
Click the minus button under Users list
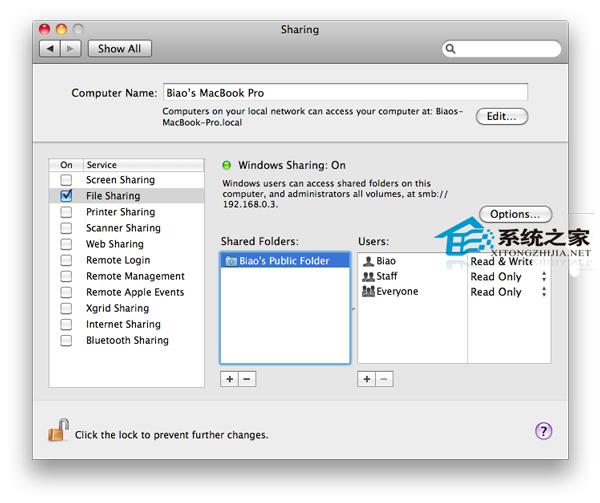click(384, 379)
